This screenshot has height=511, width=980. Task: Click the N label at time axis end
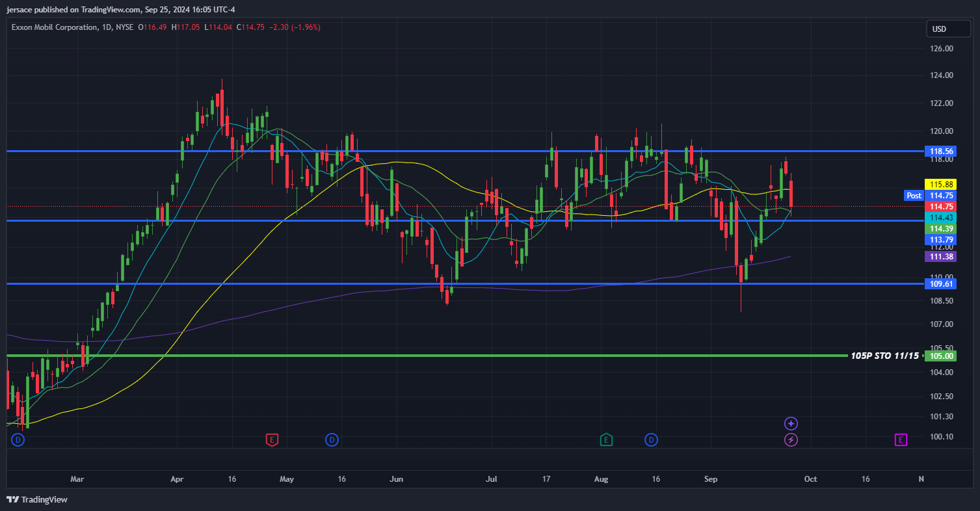[x=921, y=479]
